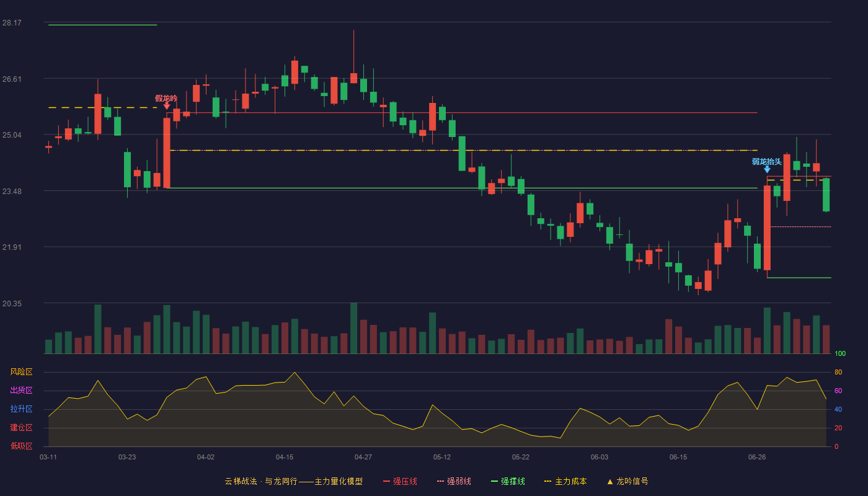Screen dimensions: 868x496
Task: Click the 04-15 date label
Action: point(285,457)
